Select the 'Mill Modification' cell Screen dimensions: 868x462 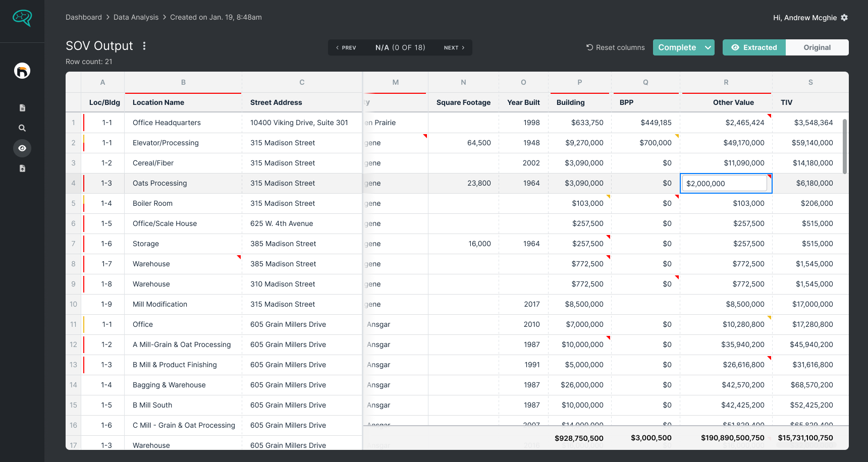(x=183, y=304)
